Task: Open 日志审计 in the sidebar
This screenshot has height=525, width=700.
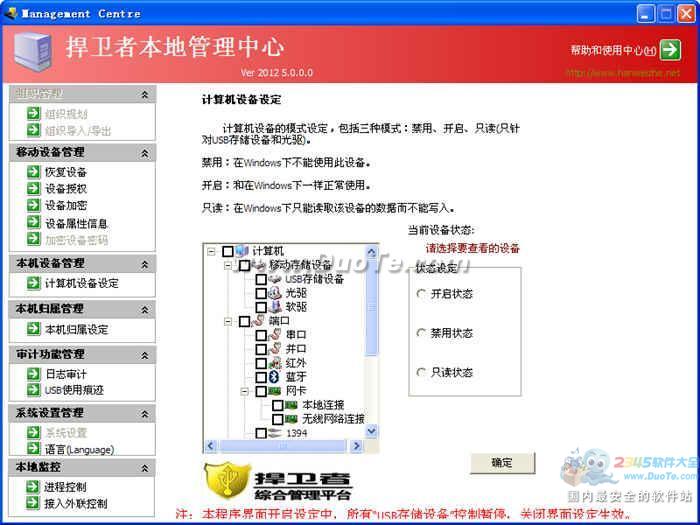Action: click(66, 374)
